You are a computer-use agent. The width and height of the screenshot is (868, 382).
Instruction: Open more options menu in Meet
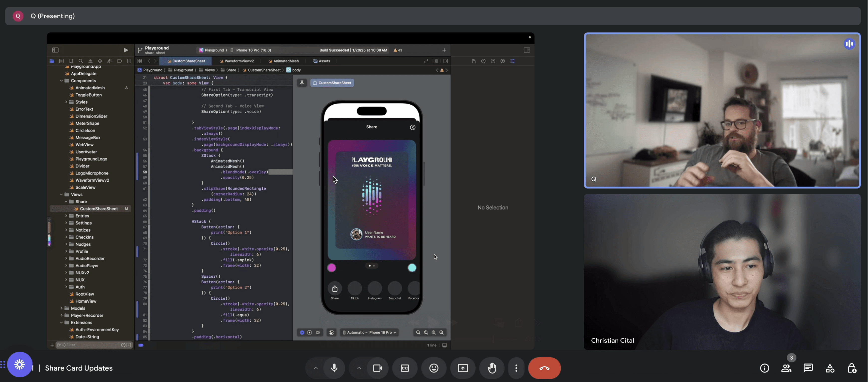click(516, 368)
